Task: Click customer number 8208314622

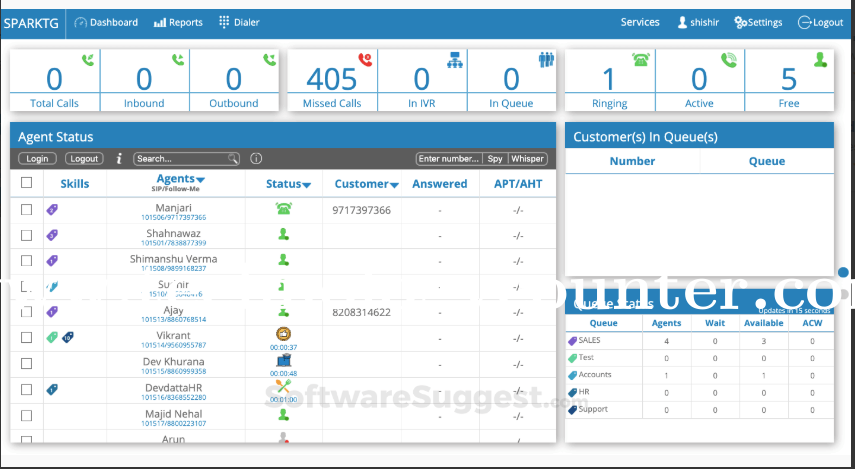Action: pyautogui.click(x=362, y=312)
